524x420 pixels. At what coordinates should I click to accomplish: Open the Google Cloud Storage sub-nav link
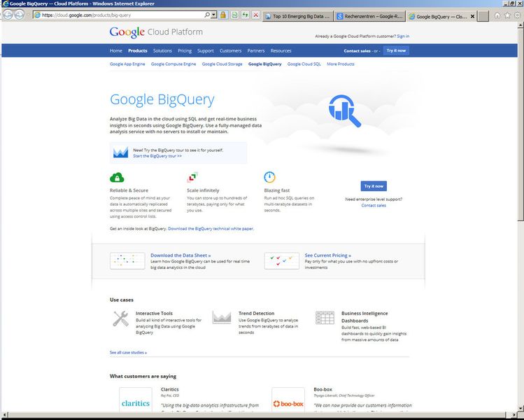point(222,64)
